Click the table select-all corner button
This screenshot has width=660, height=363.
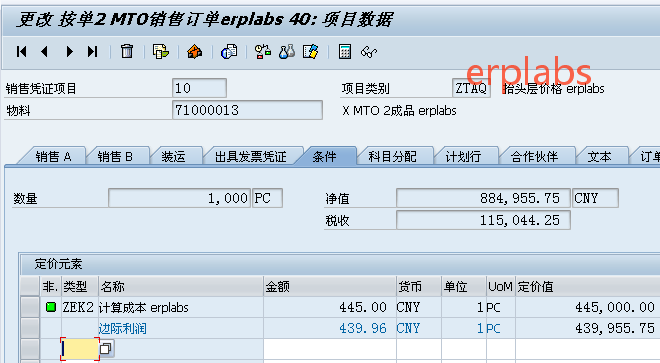click(30, 286)
